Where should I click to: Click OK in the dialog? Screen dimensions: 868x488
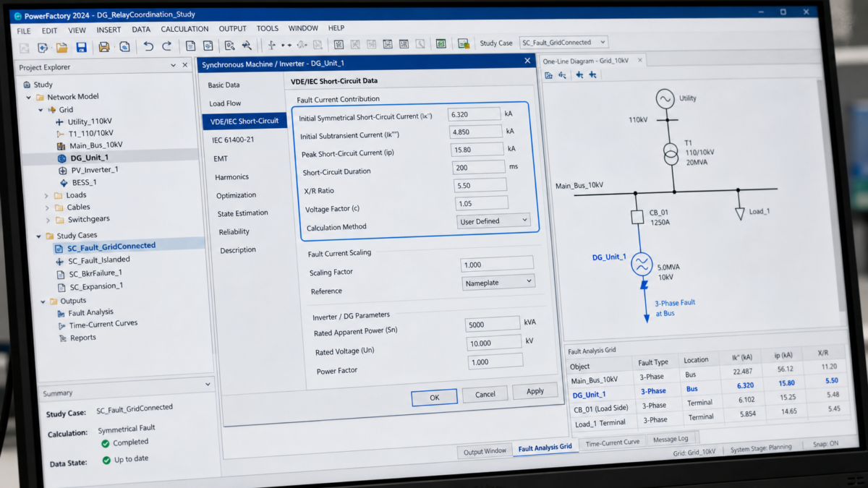click(434, 397)
